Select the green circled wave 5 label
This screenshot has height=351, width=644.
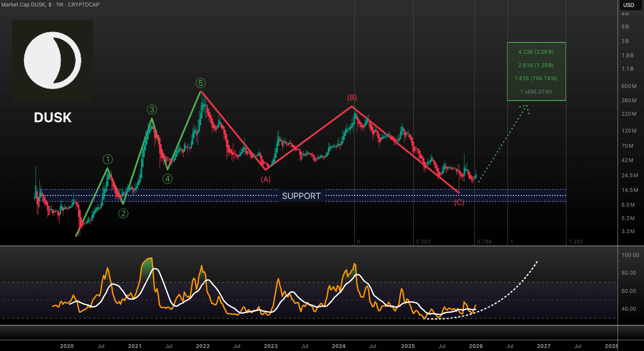(200, 83)
